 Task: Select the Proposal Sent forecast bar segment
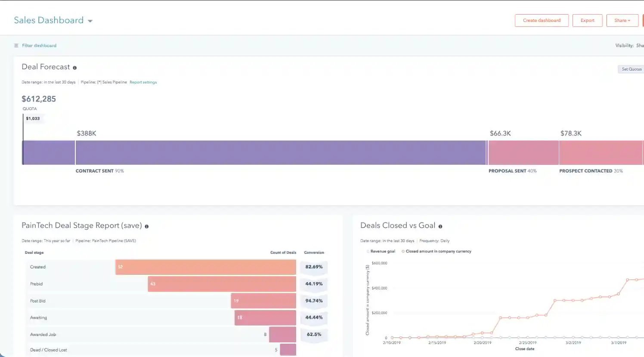523,153
